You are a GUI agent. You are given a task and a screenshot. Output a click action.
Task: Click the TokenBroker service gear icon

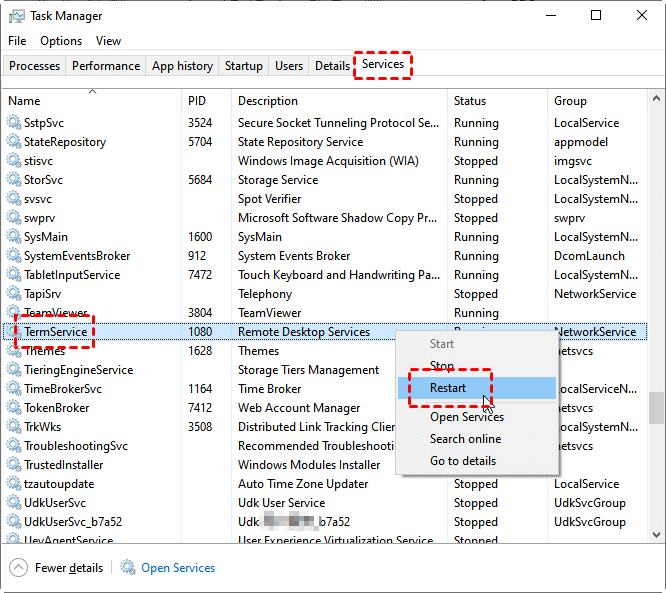click(x=14, y=408)
